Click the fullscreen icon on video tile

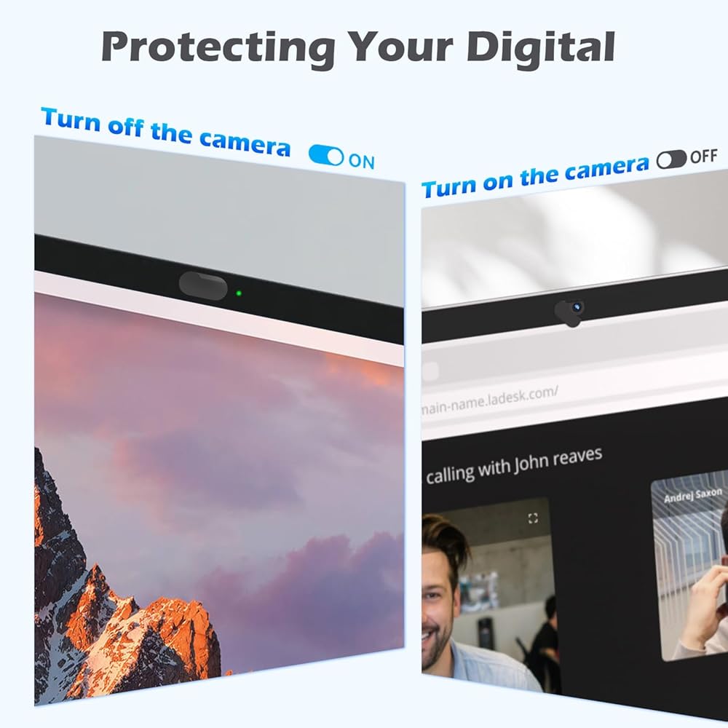(533, 518)
